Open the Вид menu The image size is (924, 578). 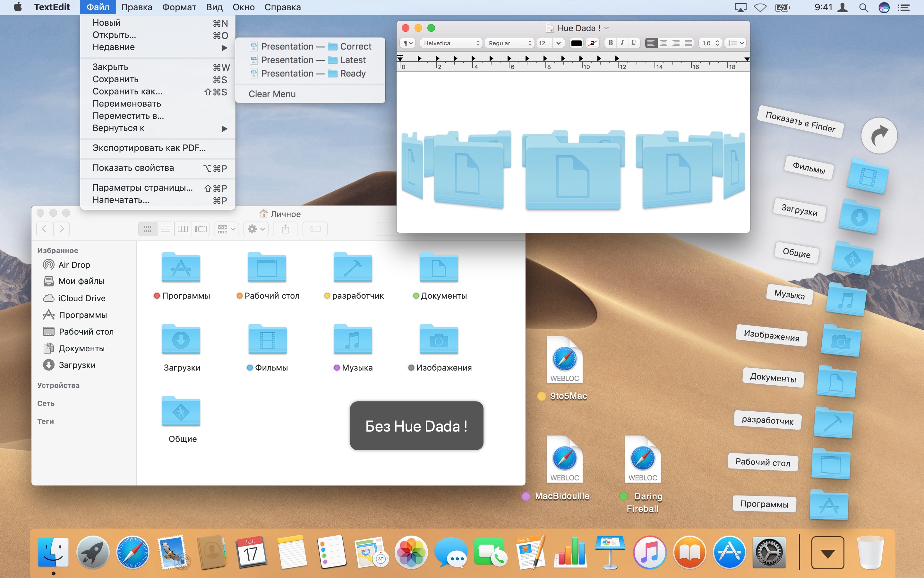[214, 7]
